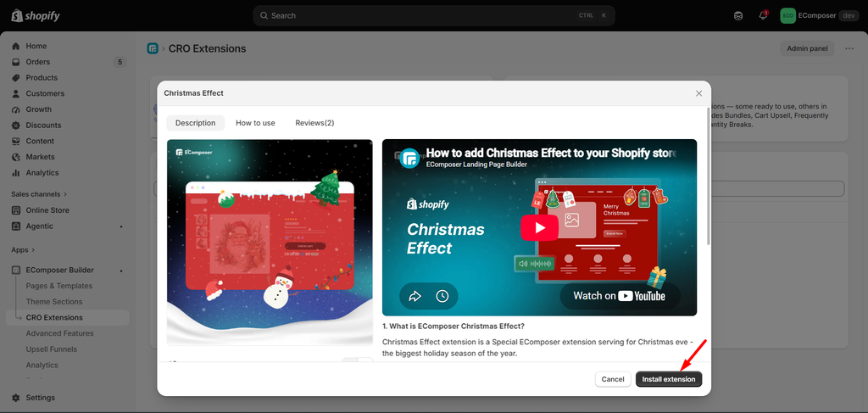868x413 pixels.
Task: Open Agentic sales channel
Action: (39, 226)
